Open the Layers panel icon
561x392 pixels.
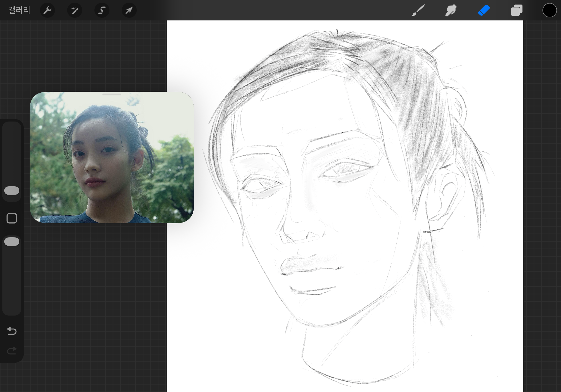(517, 10)
